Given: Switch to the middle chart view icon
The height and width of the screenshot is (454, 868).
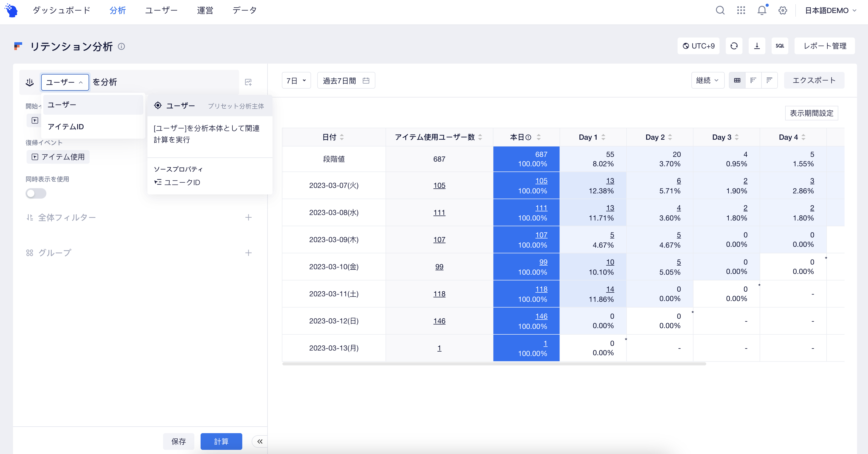Looking at the screenshot, I should click(x=753, y=80).
